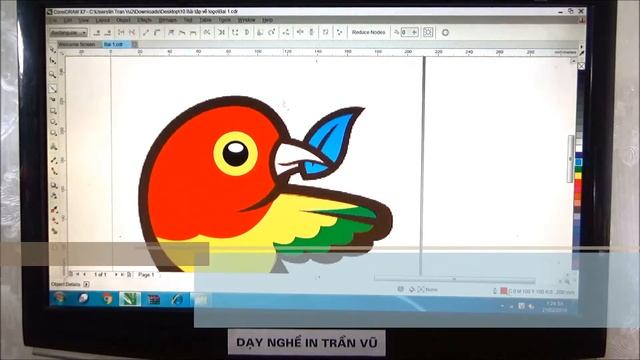Click the CorelDRAW taskbar icon
The width and height of the screenshot is (640, 360).
(130, 299)
